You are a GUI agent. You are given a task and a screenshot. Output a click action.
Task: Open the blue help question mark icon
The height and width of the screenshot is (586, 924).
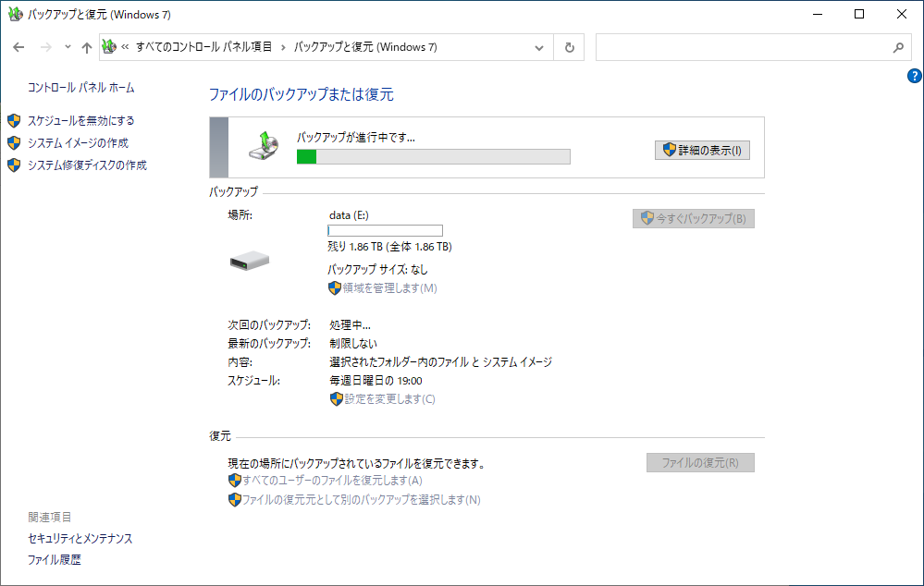pos(914,77)
